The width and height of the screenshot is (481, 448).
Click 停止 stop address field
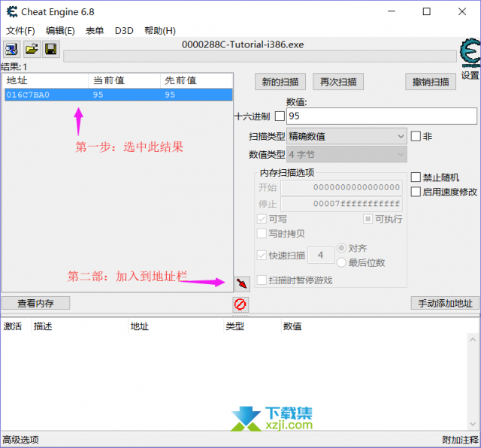341,204
